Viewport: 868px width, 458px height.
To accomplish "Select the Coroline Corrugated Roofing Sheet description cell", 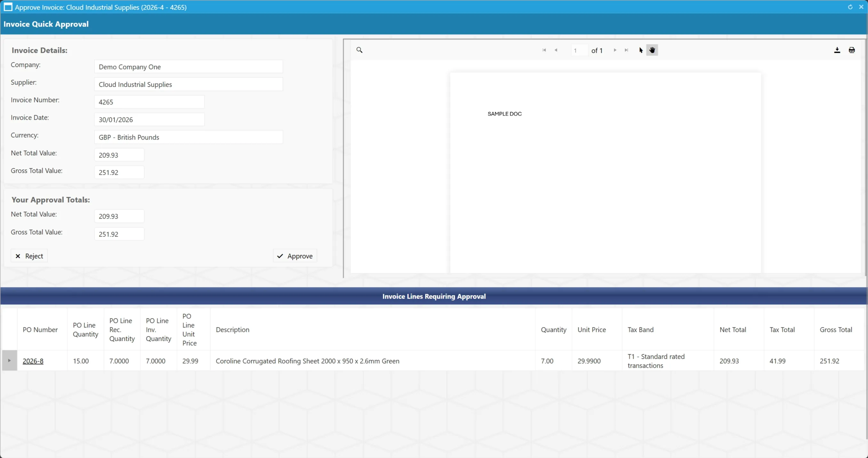I will pyautogui.click(x=373, y=361).
